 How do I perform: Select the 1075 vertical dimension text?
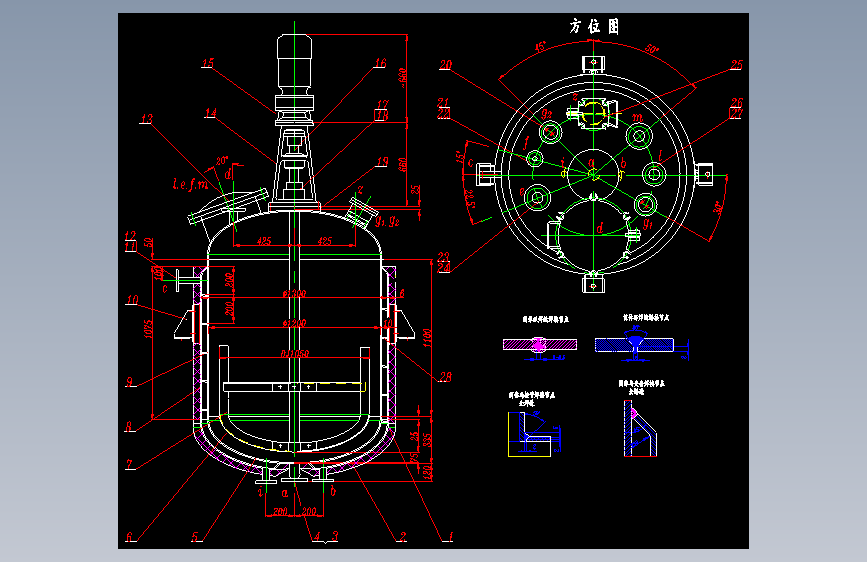(148, 329)
